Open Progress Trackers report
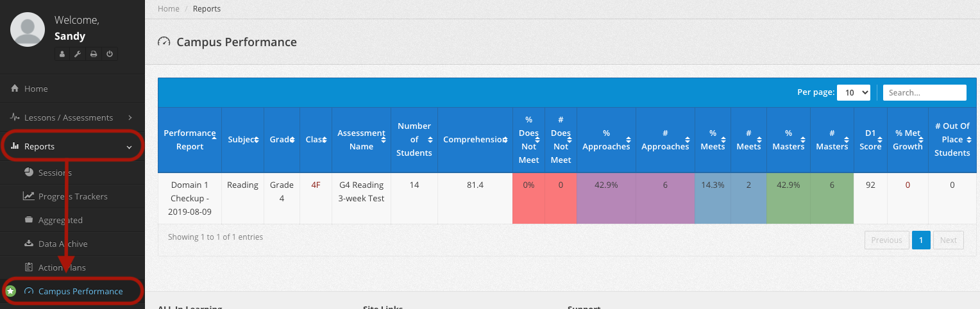The image size is (980, 309). pyautogui.click(x=72, y=196)
